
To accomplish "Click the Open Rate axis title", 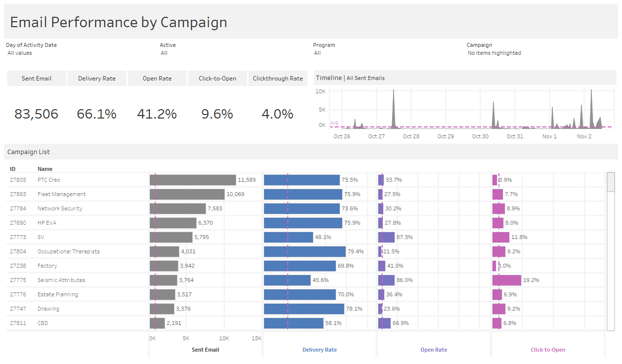I will pos(434,350).
